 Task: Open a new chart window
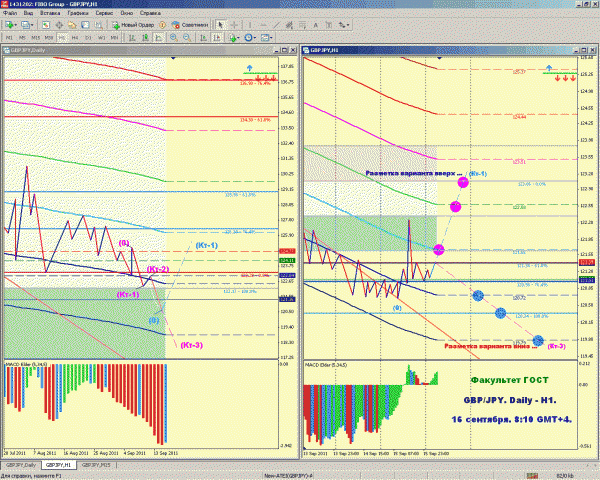(8, 25)
